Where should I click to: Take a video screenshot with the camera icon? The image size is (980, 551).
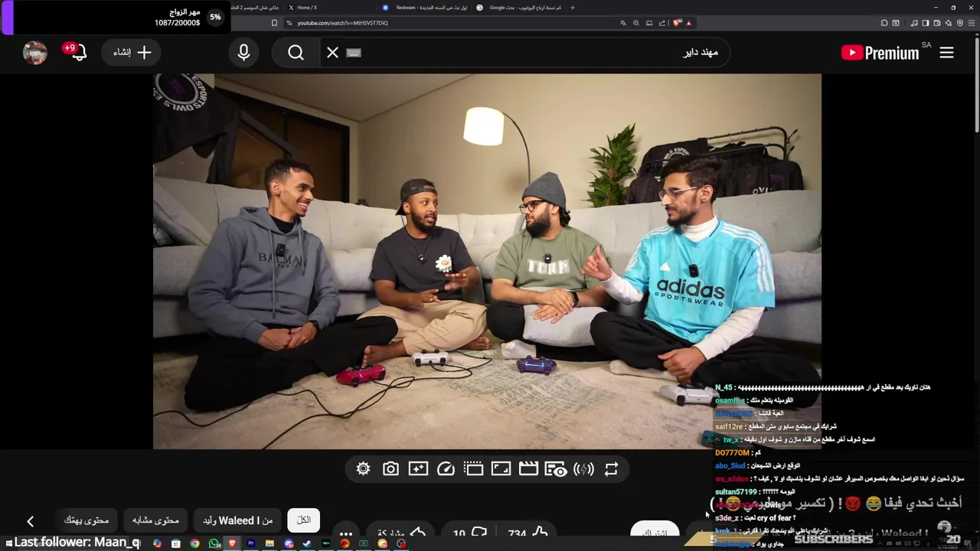coord(390,469)
